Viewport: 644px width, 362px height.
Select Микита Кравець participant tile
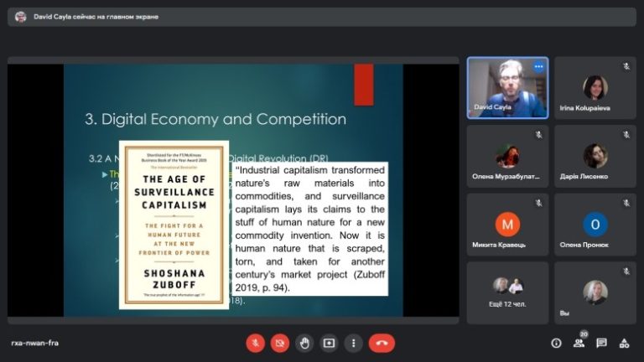click(507, 225)
